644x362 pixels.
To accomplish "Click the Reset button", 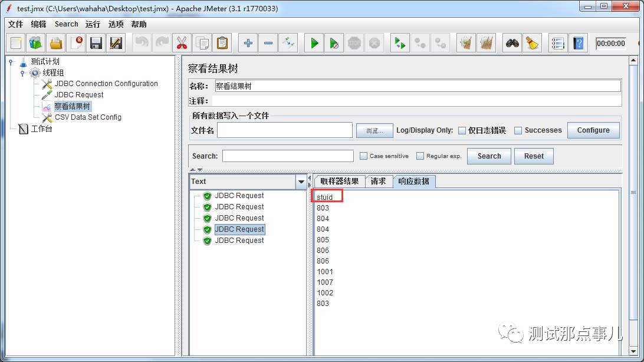I will click(534, 156).
